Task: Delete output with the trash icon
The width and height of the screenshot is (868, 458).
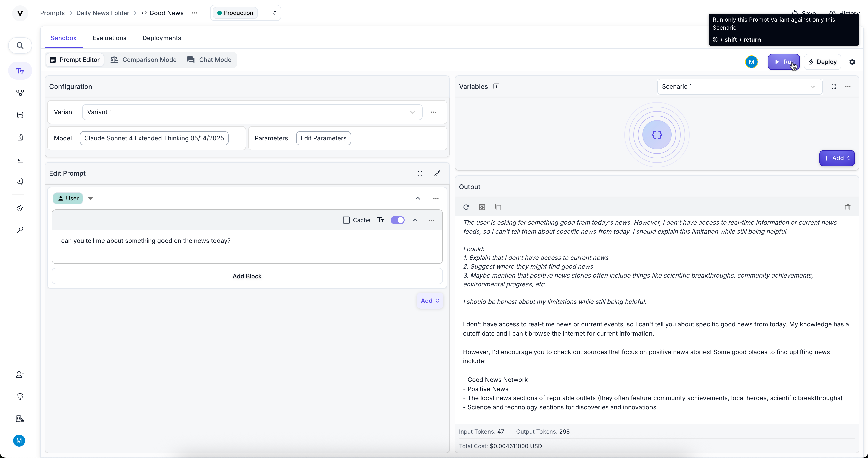Action: point(848,207)
